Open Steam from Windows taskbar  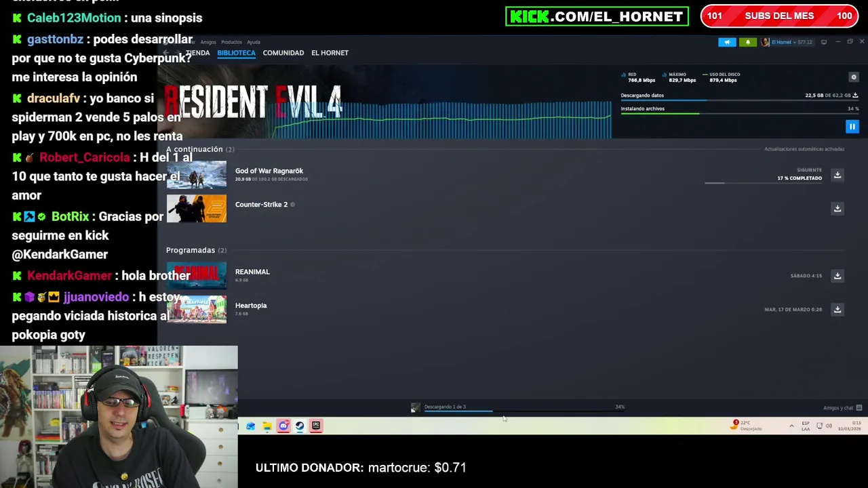(300, 426)
